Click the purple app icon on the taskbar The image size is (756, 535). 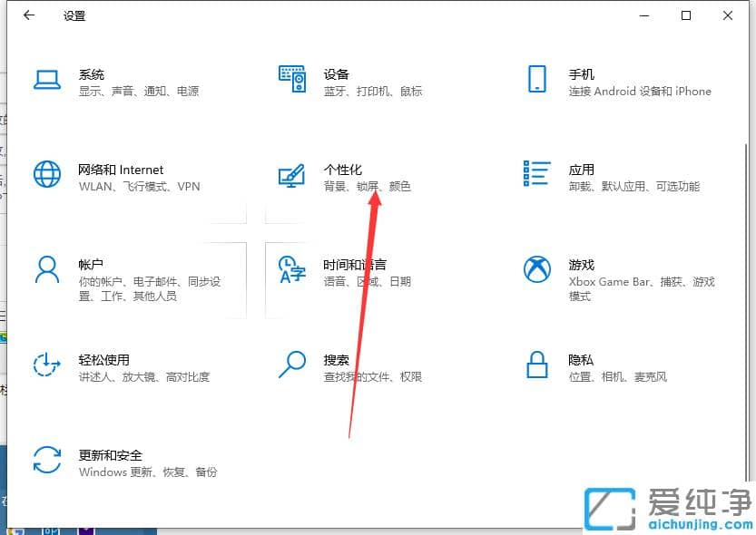coord(86,530)
